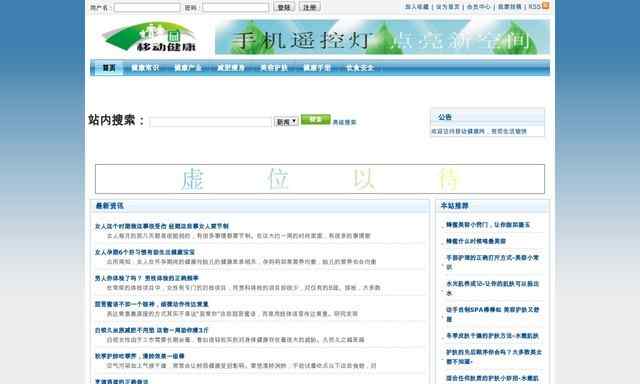
Task: Open the article about 秋季护肺
Action: pos(139,356)
